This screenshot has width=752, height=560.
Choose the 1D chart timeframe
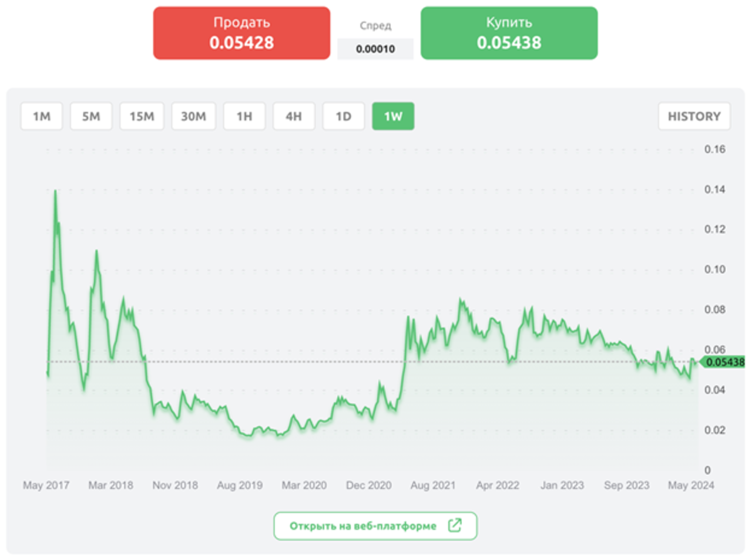(344, 116)
